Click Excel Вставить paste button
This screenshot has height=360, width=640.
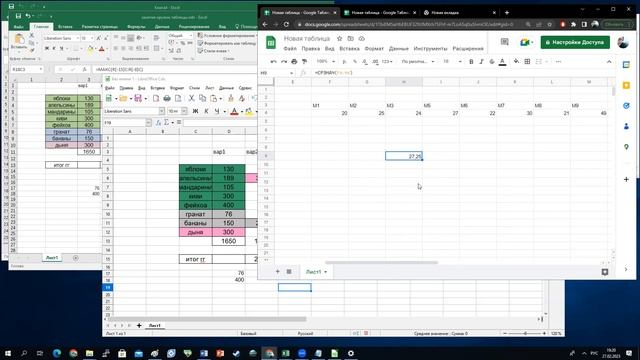coord(19,42)
